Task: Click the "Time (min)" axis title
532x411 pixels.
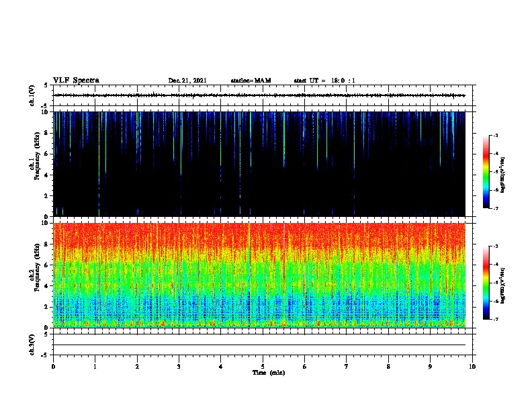Action: (x=269, y=373)
